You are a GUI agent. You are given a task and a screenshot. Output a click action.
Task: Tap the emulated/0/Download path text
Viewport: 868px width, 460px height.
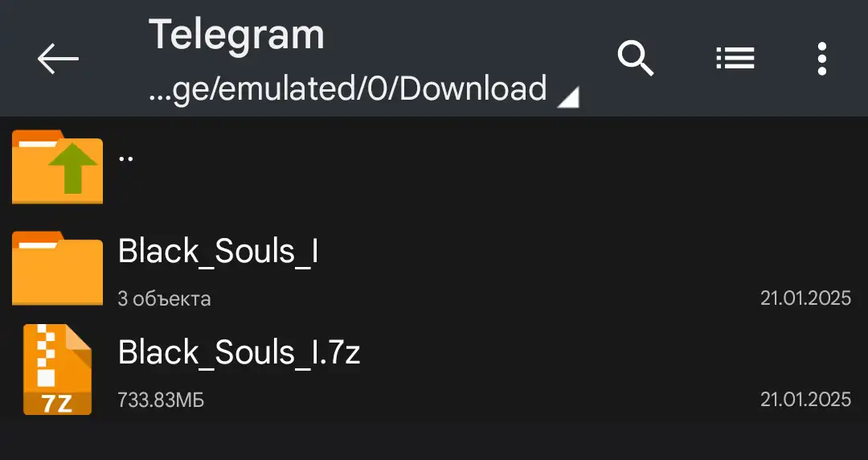tap(347, 88)
